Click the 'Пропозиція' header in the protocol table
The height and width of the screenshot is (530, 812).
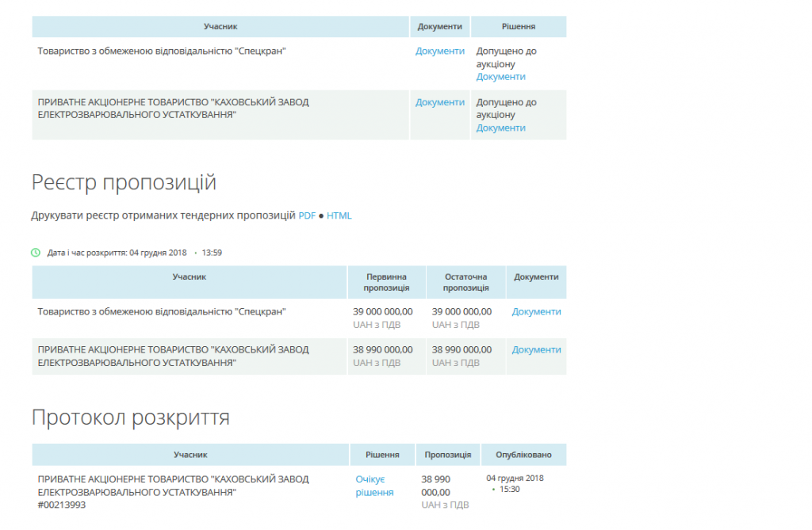pyautogui.click(x=447, y=455)
